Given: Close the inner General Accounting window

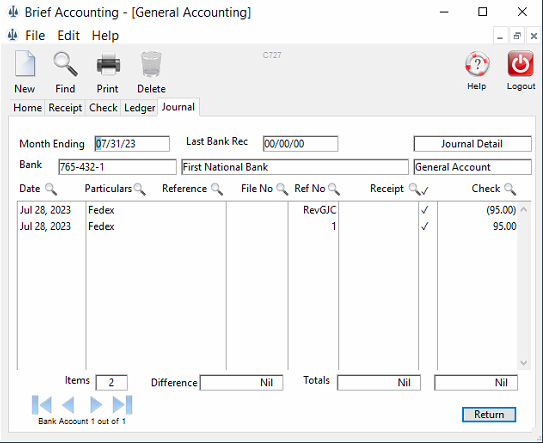Looking at the screenshot, I should pos(534,36).
